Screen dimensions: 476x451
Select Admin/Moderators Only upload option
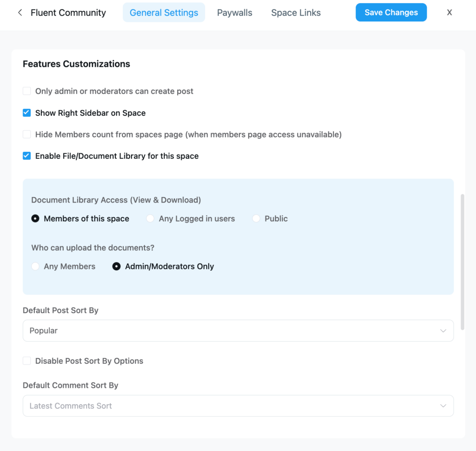coord(117,267)
